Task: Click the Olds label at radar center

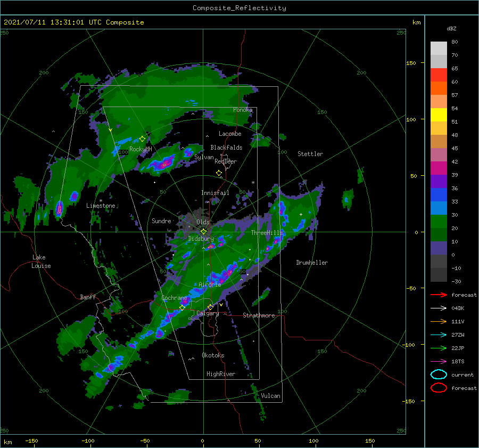Action: click(x=203, y=222)
